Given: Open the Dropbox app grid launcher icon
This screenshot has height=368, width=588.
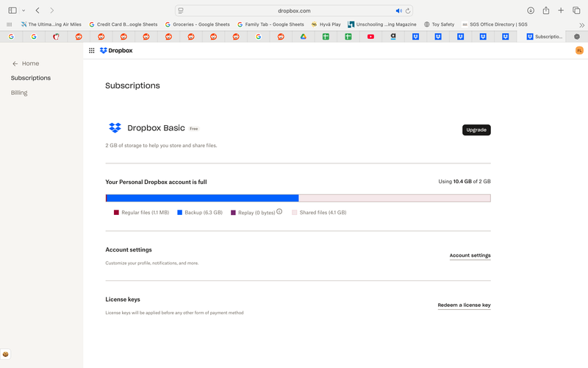Looking at the screenshot, I should click(x=91, y=51).
